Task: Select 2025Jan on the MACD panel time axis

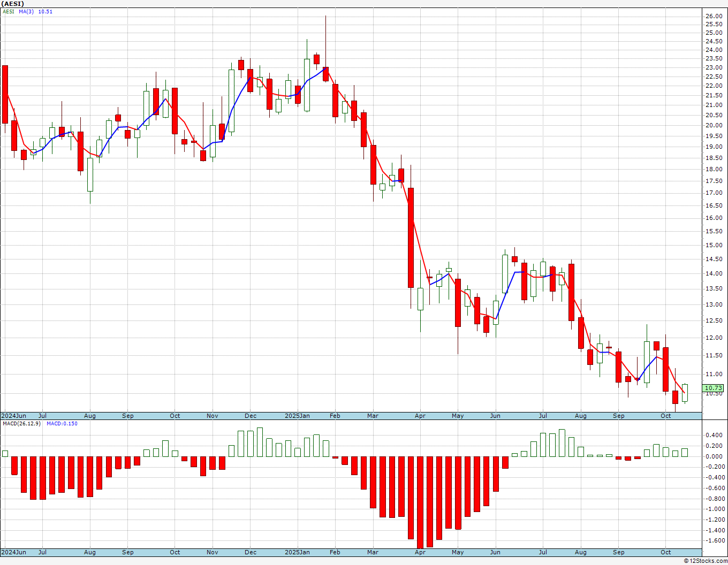Action: [x=297, y=552]
